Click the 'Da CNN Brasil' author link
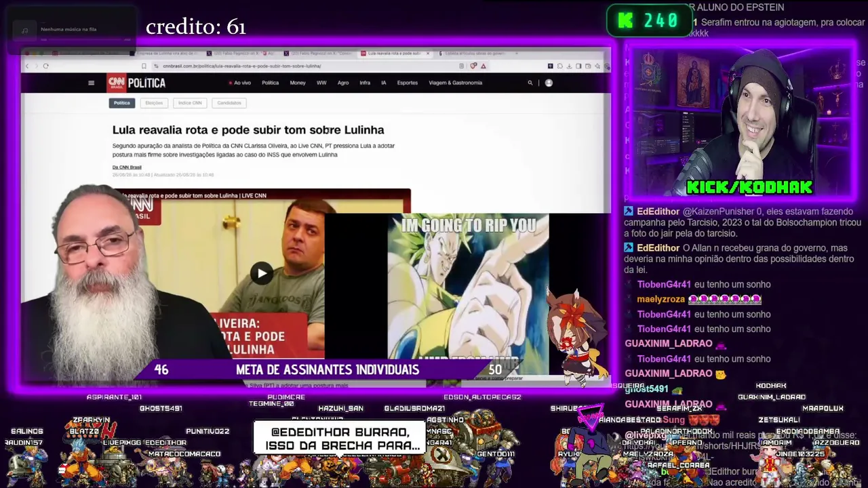Image resolution: width=868 pixels, height=488 pixels. pyautogui.click(x=127, y=167)
